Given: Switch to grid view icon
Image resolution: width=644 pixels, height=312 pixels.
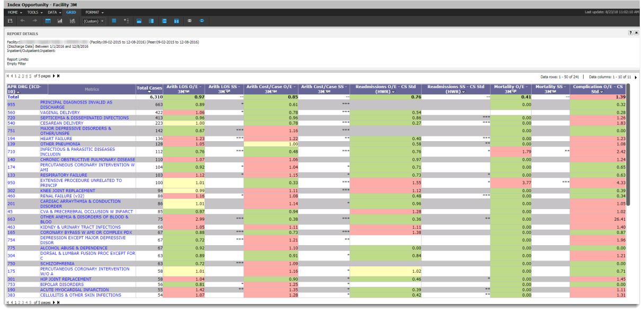Looking at the screenshot, I should coord(48,21).
